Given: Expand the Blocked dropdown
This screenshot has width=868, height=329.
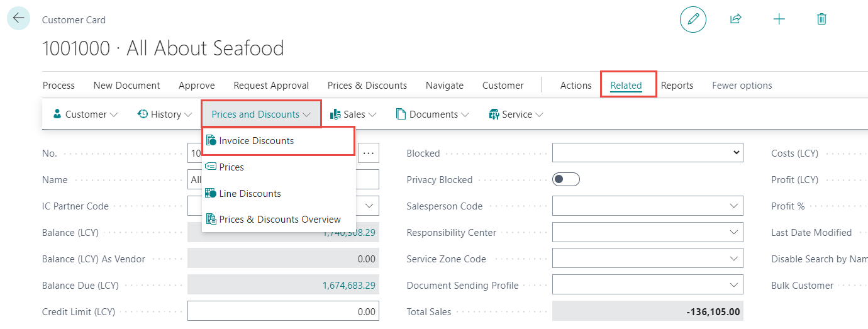Looking at the screenshot, I should pyautogui.click(x=647, y=153).
